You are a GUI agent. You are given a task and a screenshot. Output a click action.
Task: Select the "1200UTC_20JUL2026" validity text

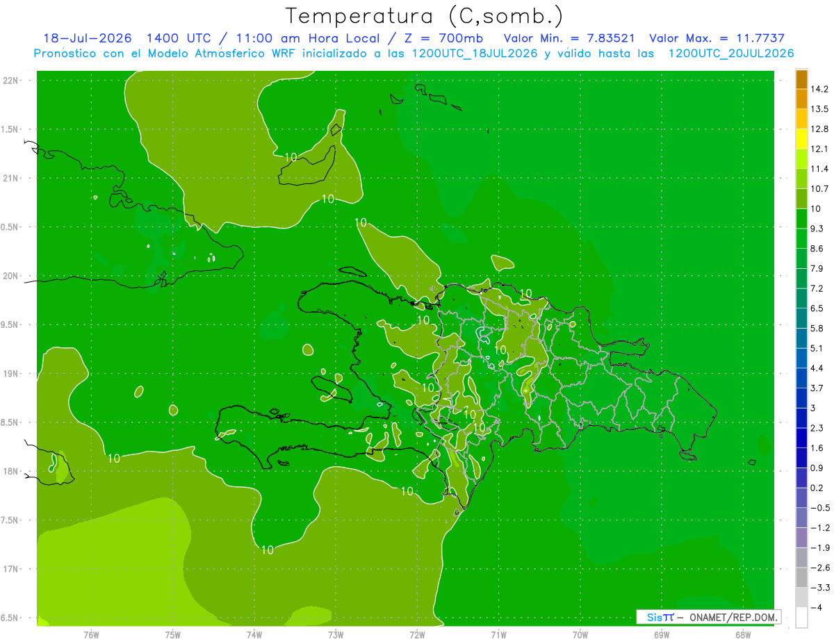pos(731,53)
